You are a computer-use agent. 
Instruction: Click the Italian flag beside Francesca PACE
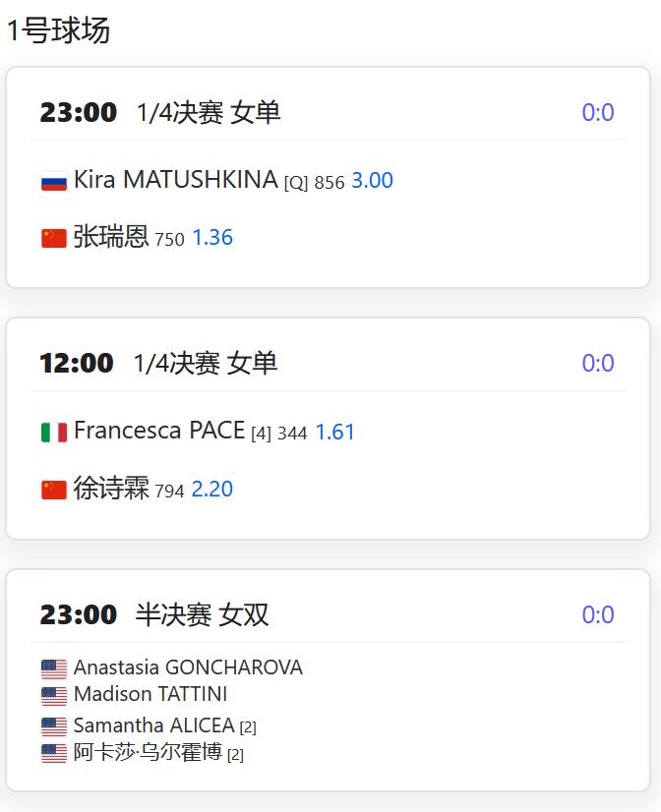(x=53, y=433)
